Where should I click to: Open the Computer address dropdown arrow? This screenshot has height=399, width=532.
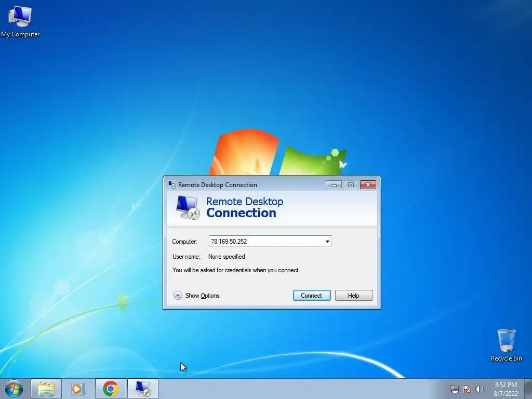pyautogui.click(x=327, y=241)
